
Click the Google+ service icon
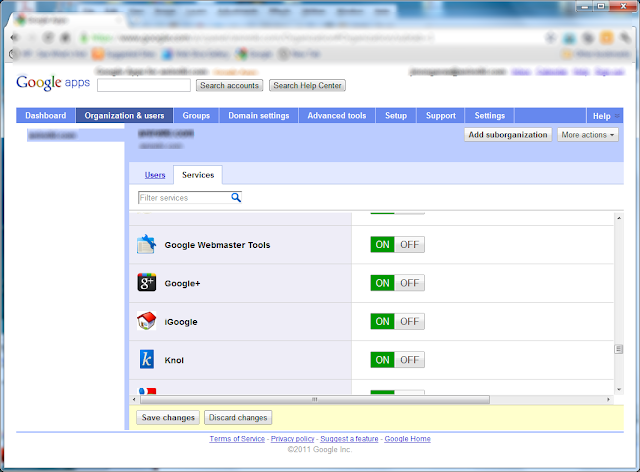pyautogui.click(x=147, y=283)
